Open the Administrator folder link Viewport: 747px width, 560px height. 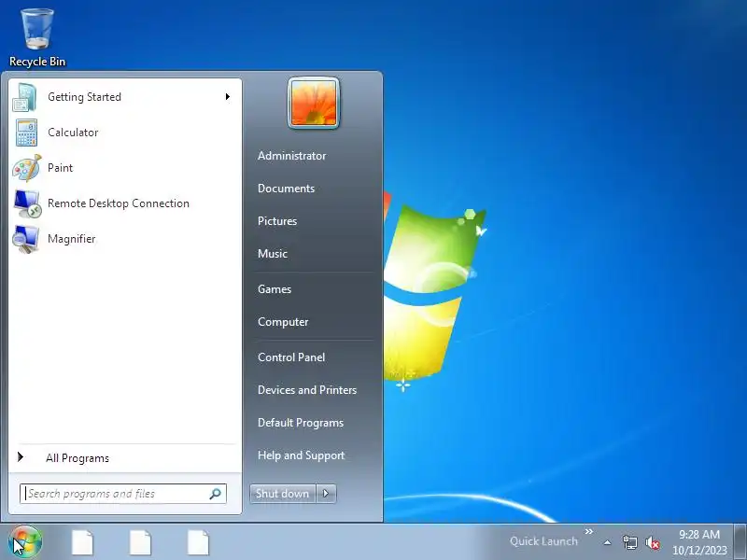tap(291, 156)
